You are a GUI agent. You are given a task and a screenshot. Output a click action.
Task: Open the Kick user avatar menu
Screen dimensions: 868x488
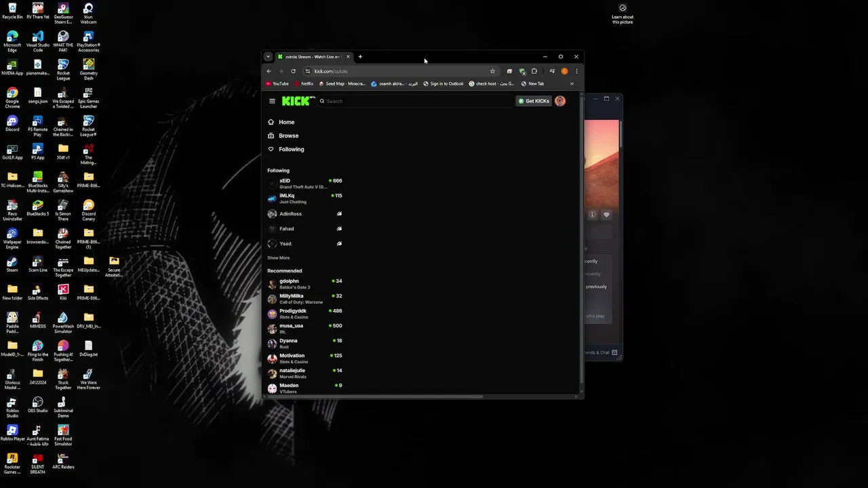coord(560,101)
